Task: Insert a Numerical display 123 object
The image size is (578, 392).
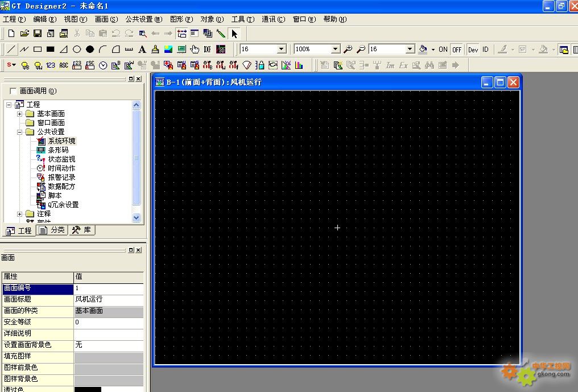Action: click(51, 65)
